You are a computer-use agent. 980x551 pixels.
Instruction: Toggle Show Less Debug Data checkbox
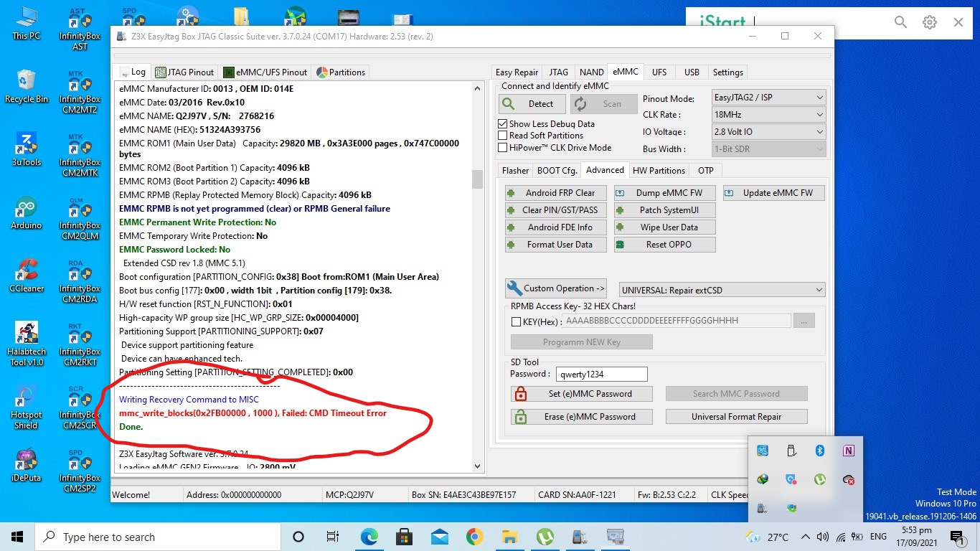tap(503, 124)
